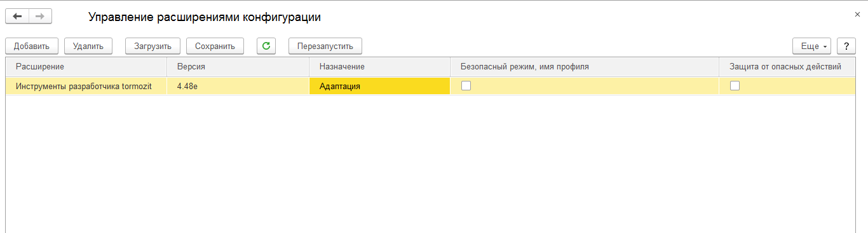Go forward with the right arrow button

pos(40,17)
